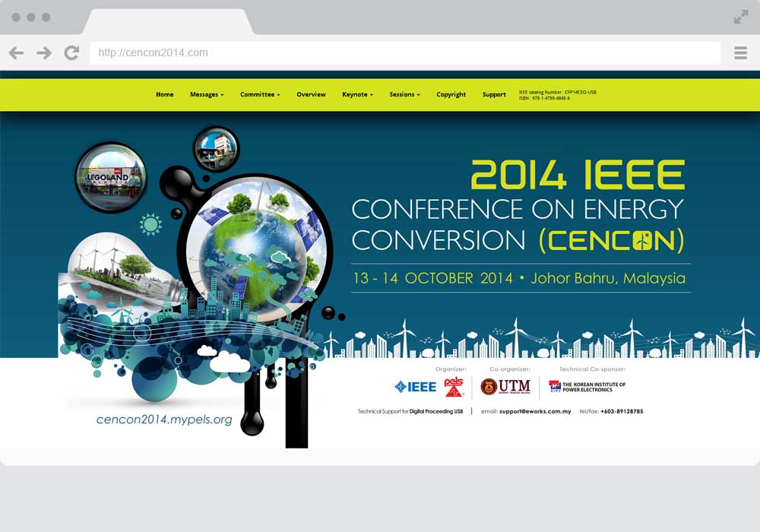760x532 pixels.
Task: Select the browser tab
Action: point(168,21)
